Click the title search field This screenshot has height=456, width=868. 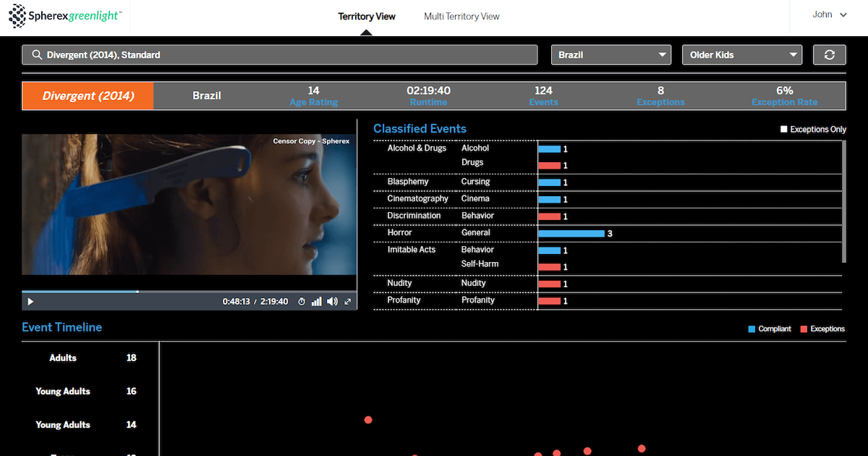click(280, 55)
